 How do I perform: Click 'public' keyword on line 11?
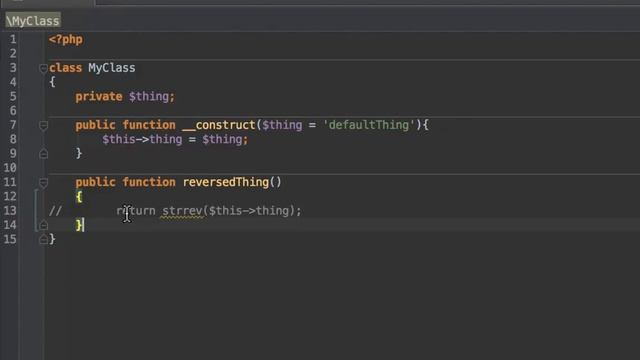(x=96, y=182)
